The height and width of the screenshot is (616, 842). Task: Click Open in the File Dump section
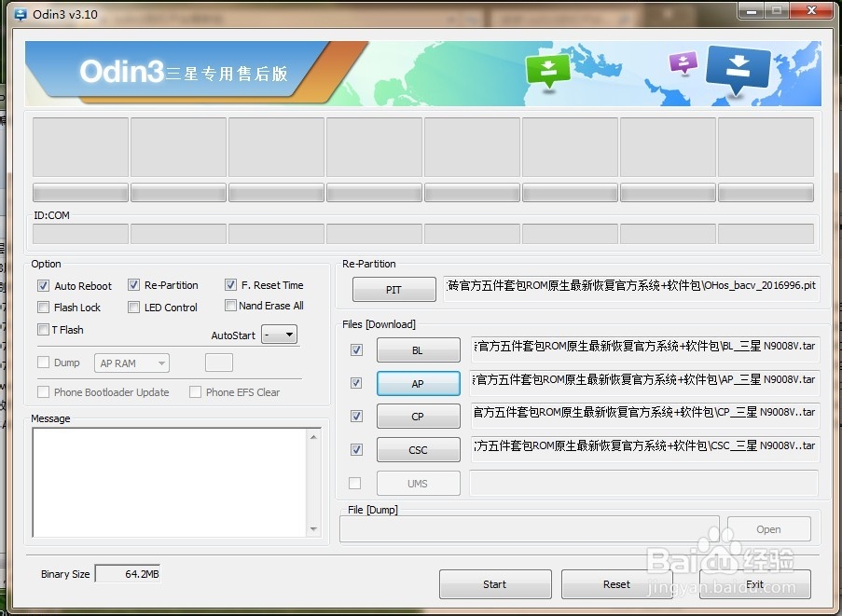pos(768,528)
